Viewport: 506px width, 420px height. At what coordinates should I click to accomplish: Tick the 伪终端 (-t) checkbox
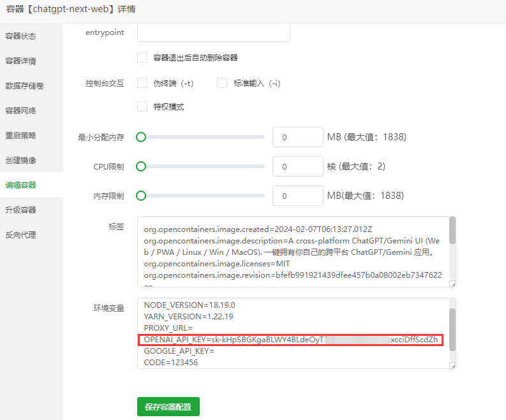click(x=142, y=83)
